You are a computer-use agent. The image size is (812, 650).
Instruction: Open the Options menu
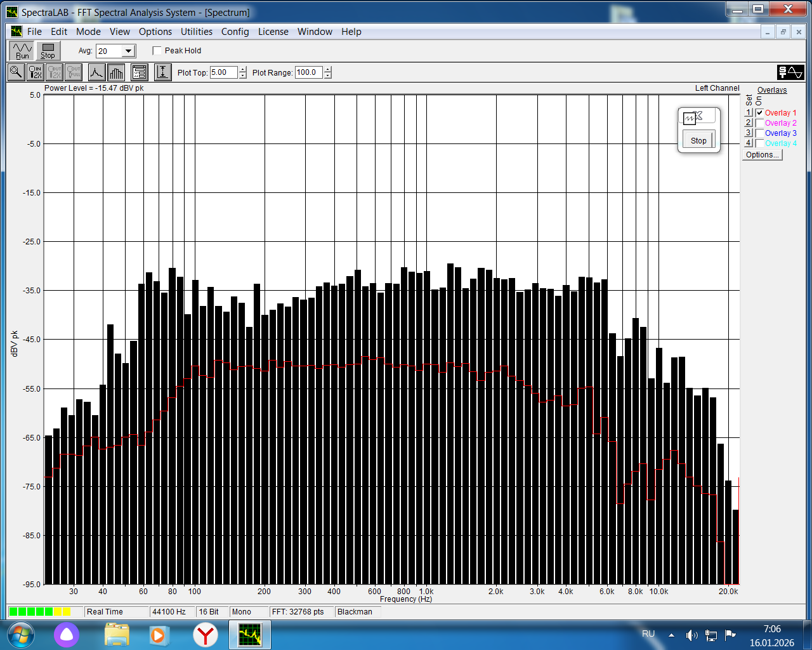[155, 32]
